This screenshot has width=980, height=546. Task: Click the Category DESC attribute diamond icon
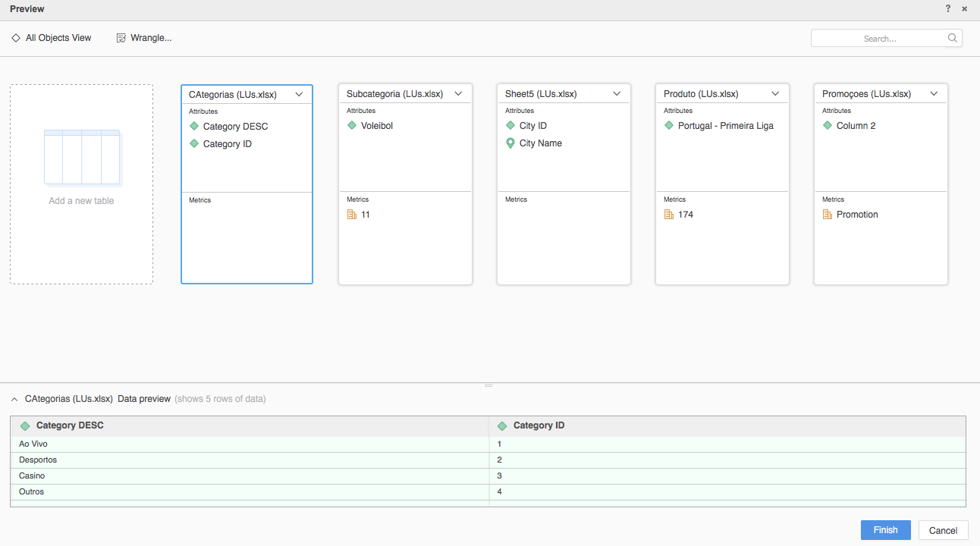tap(194, 127)
